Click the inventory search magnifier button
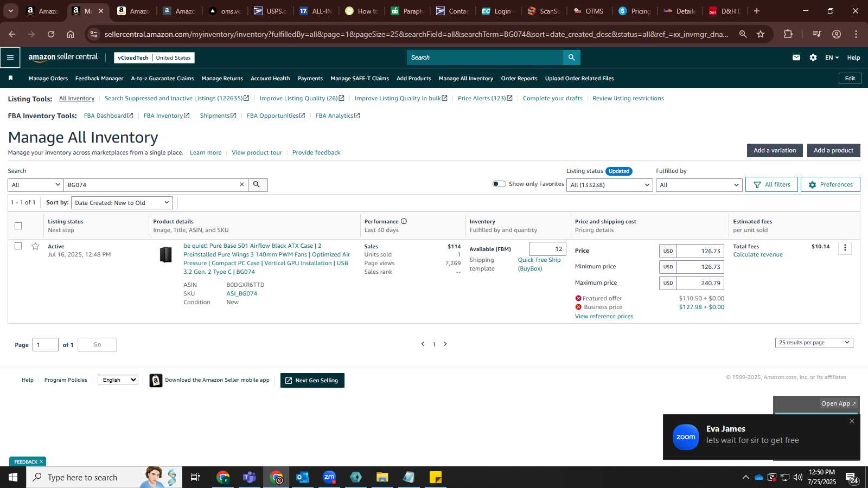 [257, 185]
